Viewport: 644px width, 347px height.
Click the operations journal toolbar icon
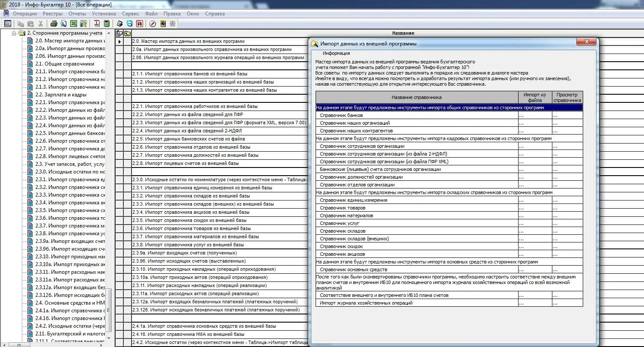(8, 24)
